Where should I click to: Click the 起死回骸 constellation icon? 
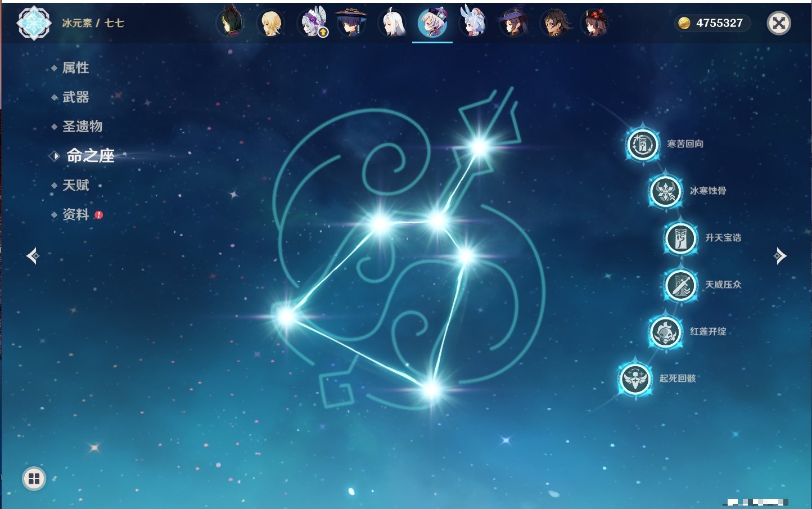(x=635, y=379)
